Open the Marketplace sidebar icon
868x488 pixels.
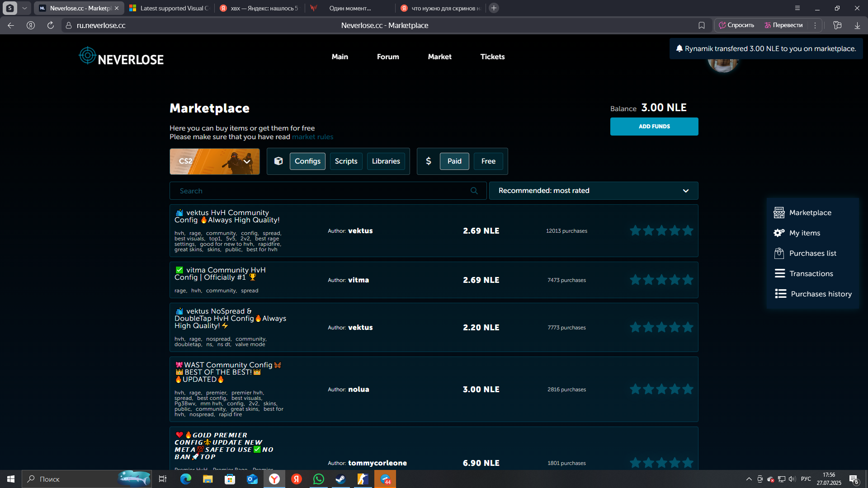(x=779, y=212)
